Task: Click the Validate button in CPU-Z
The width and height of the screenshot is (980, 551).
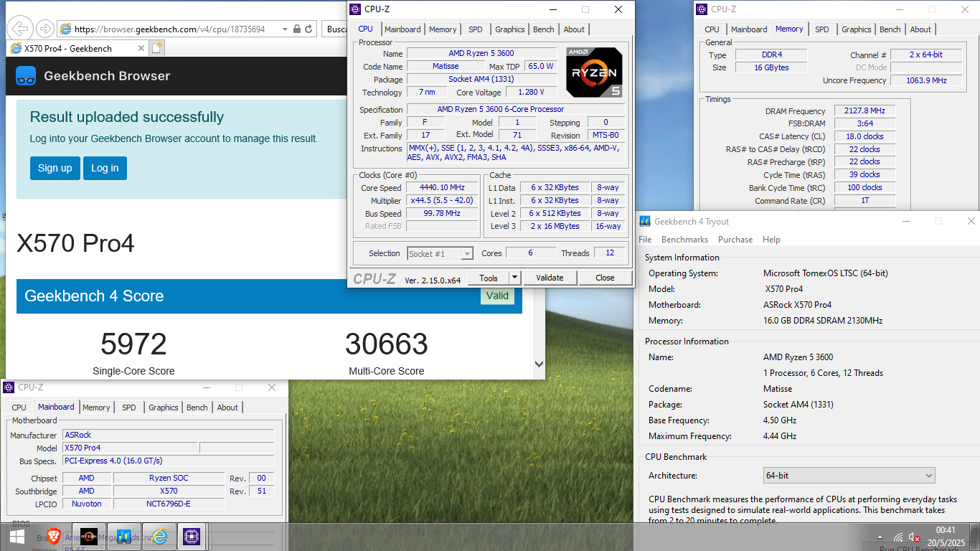Action: 550,278
